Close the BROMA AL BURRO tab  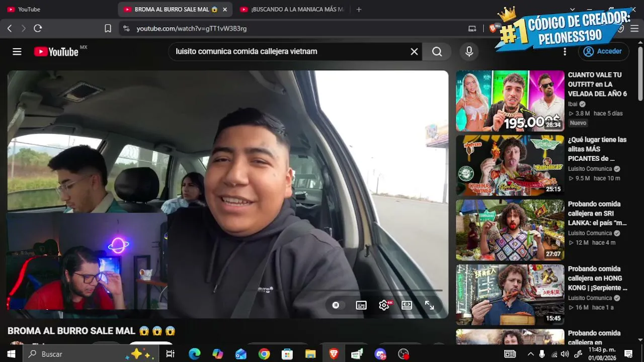[224, 10]
